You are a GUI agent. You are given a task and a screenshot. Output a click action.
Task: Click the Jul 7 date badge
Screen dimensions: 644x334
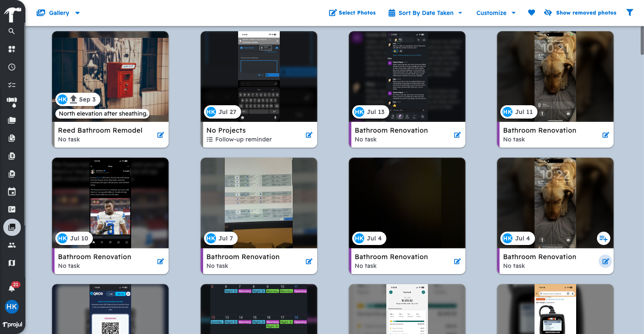click(221, 238)
